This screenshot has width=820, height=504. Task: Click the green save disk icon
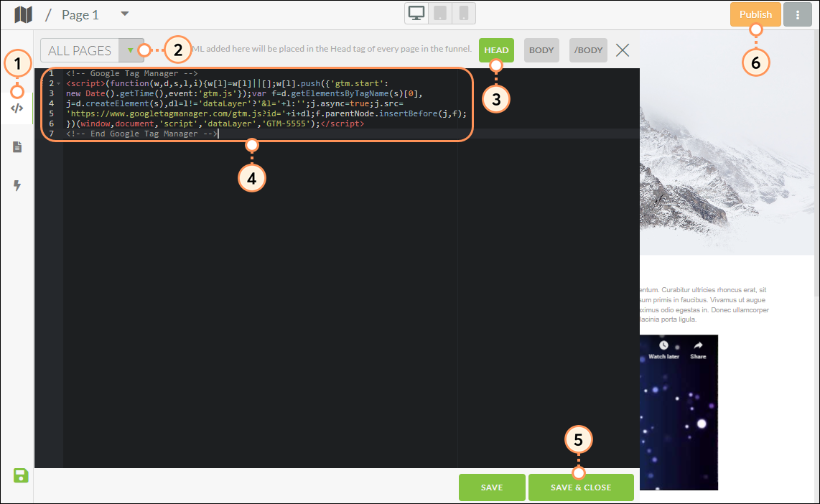[21, 475]
